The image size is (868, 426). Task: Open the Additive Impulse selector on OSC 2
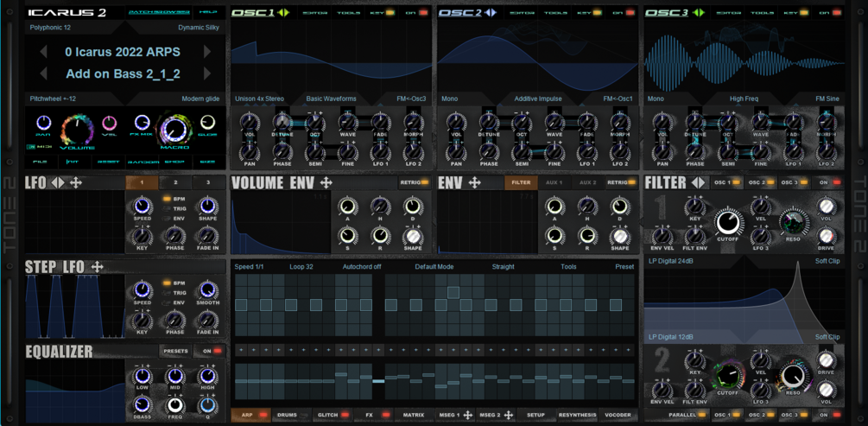(x=538, y=99)
